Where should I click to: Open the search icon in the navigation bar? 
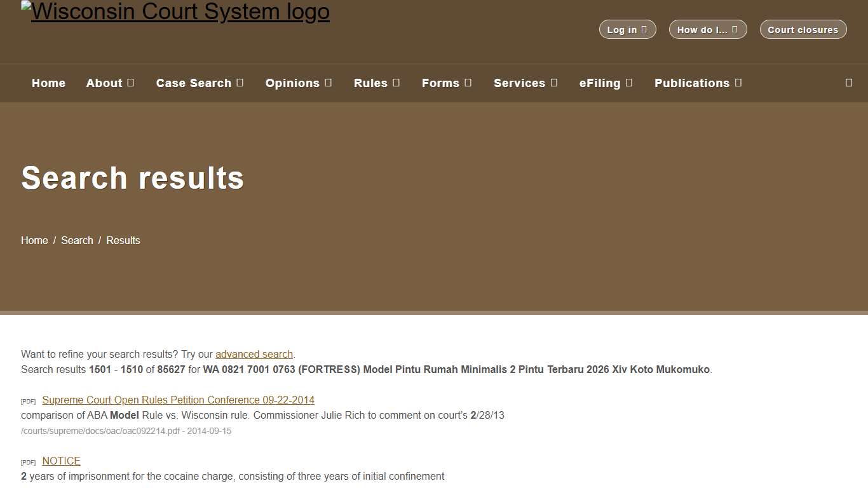pos(848,83)
